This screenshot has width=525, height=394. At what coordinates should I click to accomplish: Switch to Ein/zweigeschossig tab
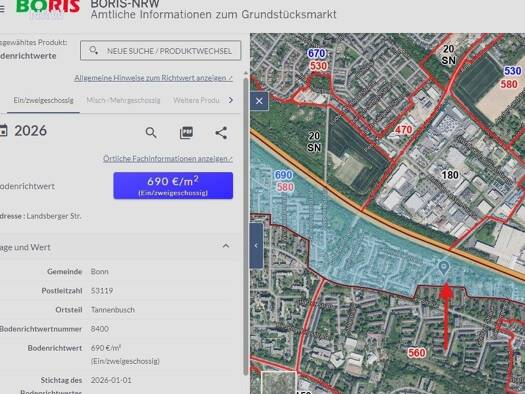pyautogui.click(x=43, y=100)
